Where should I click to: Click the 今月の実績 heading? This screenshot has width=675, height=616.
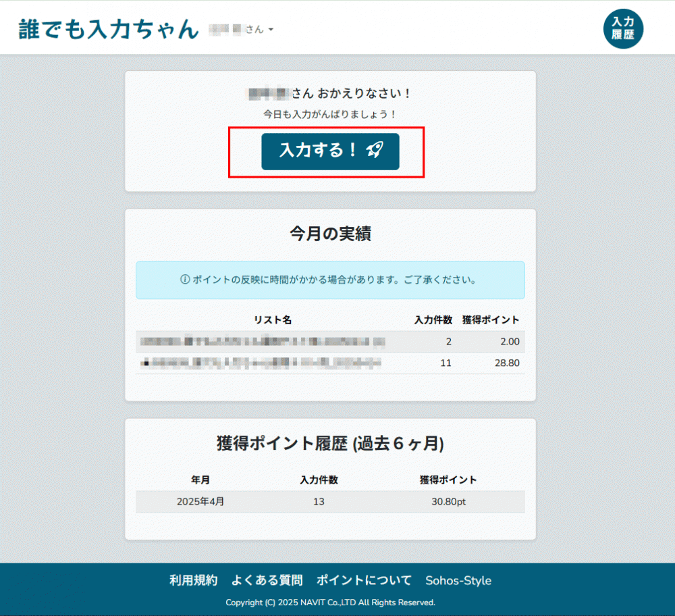(330, 234)
